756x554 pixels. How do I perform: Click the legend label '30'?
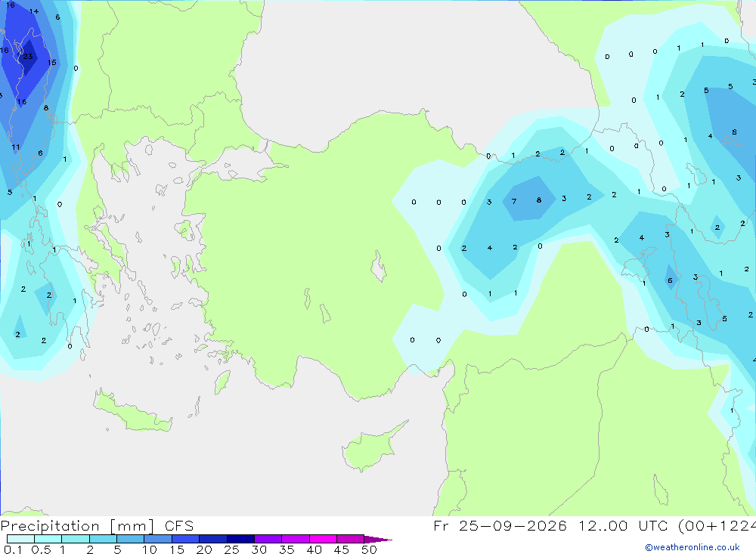pyautogui.click(x=259, y=549)
